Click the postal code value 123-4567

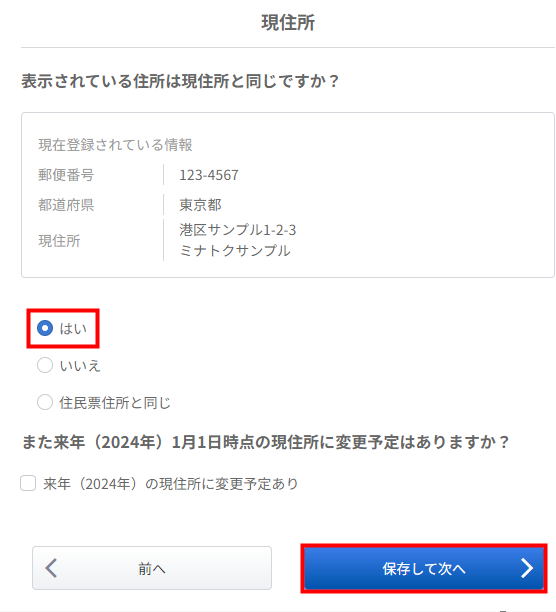pos(209,175)
